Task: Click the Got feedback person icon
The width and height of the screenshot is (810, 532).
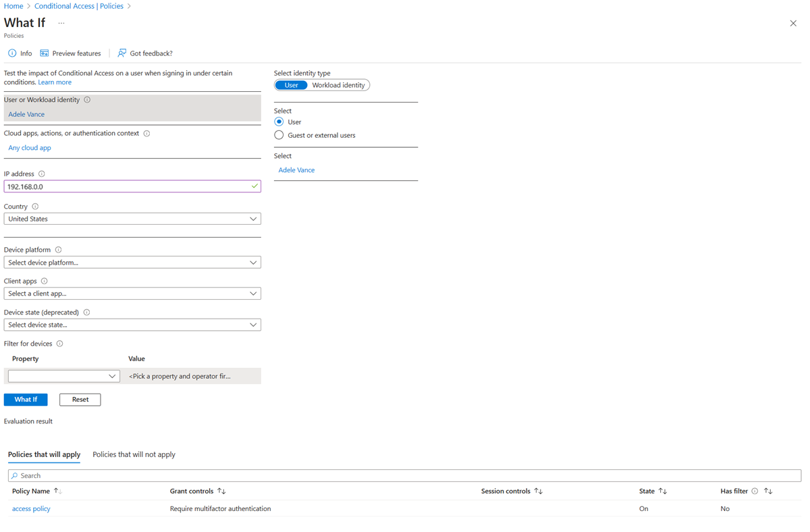Action: [x=122, y=53]
